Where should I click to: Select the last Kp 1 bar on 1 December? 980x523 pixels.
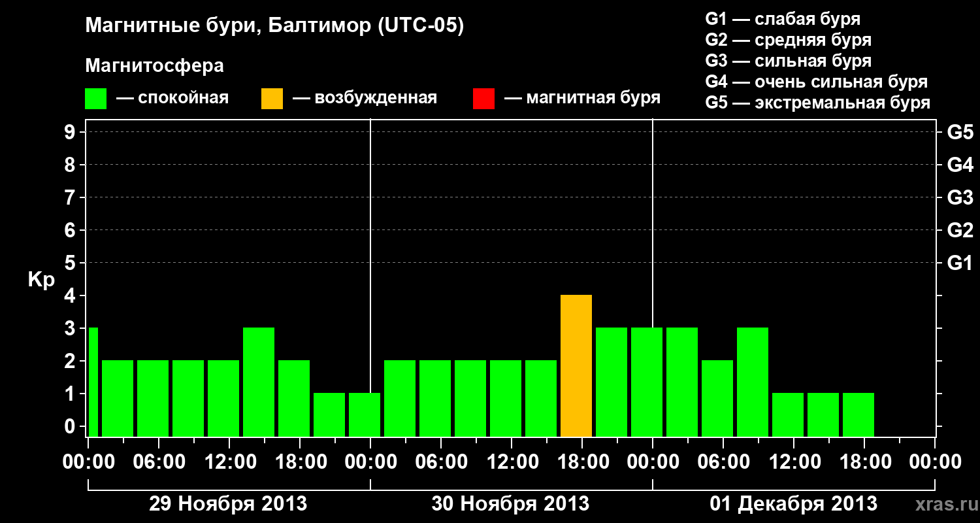tap(858, 414)
